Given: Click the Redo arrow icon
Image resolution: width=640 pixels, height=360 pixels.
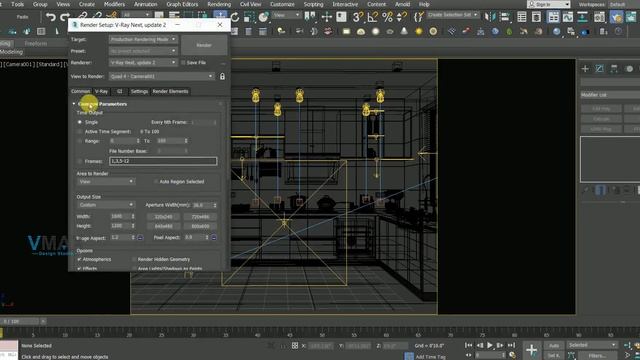Looking at the screenshot, I should [x=64, y=17].
